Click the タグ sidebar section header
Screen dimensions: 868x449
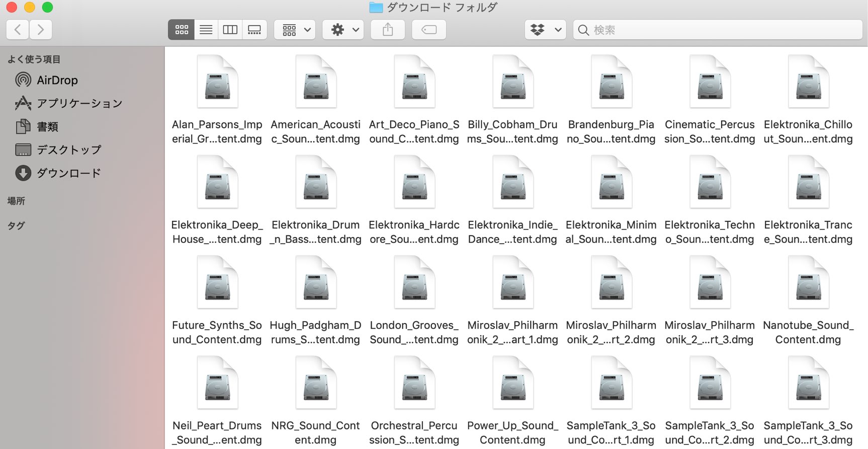pyautogui.click(x=16, y=226)
